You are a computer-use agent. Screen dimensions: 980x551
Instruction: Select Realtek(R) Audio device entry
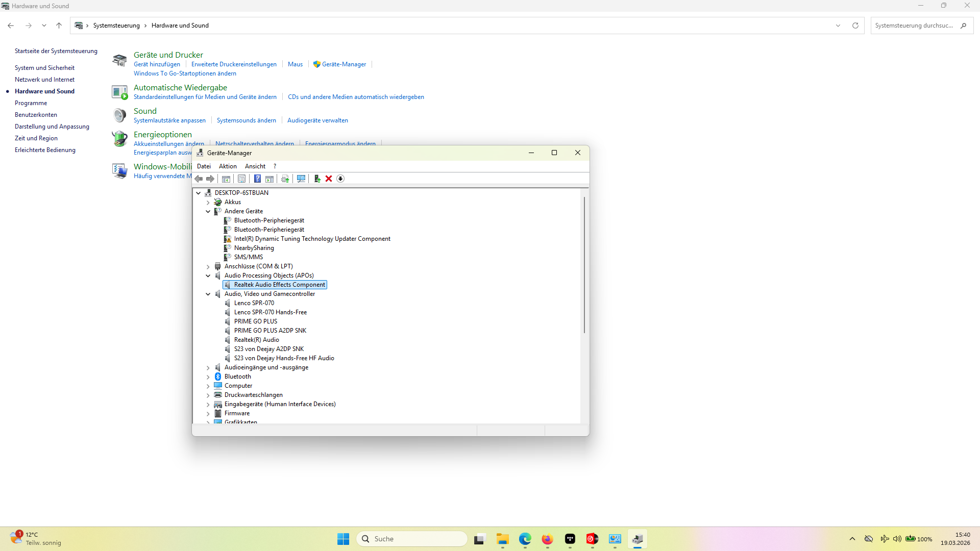256,340
